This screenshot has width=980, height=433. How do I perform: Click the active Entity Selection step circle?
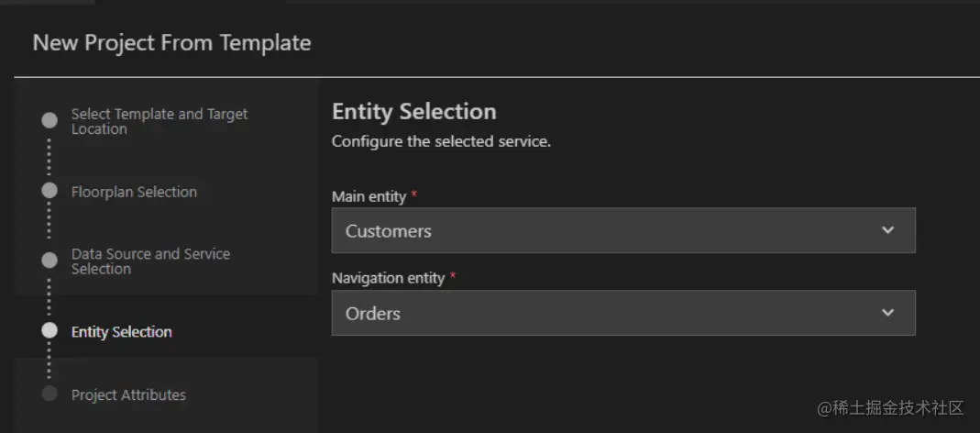[50, 331]
